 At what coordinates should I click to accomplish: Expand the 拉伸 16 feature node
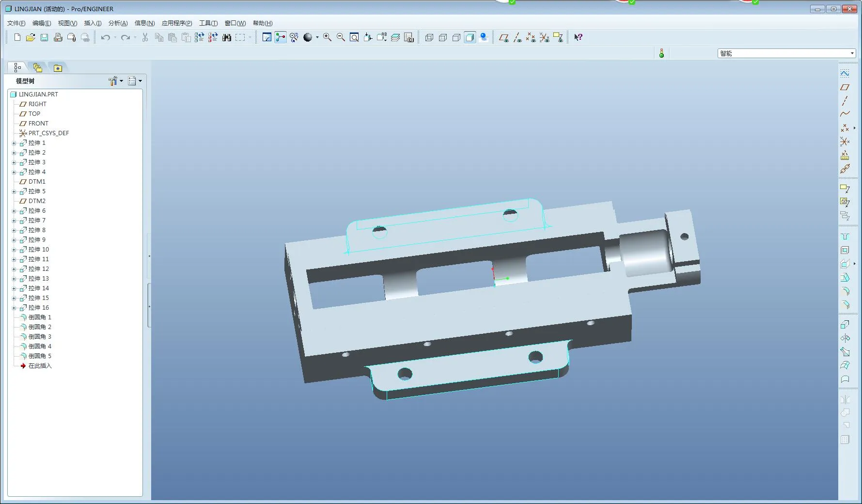pyautogui.click(x=14, y=308)
